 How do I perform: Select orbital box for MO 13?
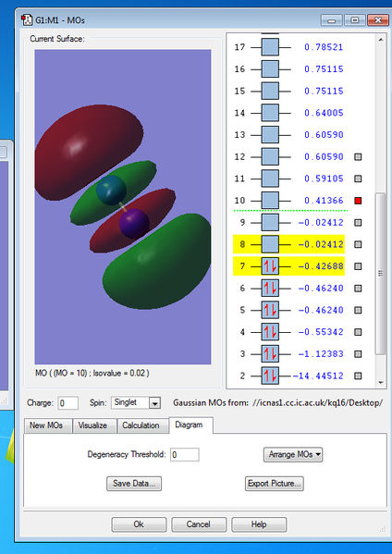pos(270,135)
